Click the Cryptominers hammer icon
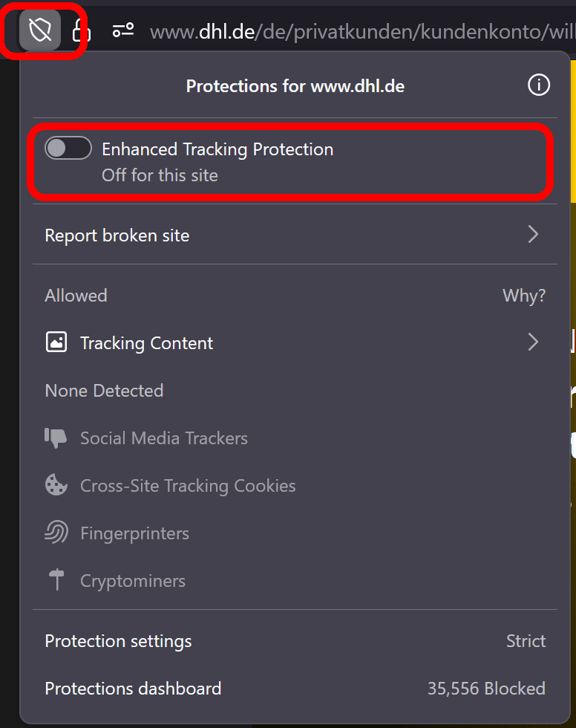 point(56,581)
